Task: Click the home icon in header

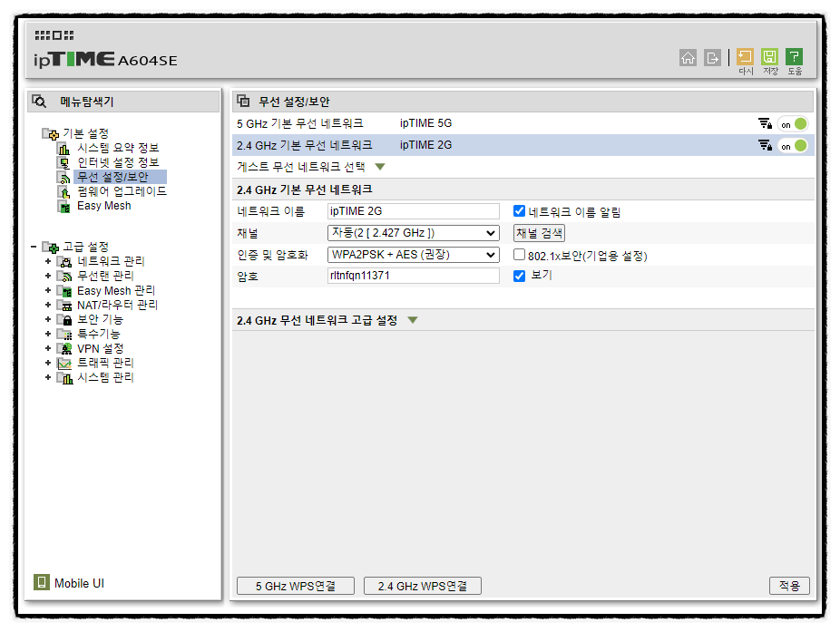Action: pos(688,57)
